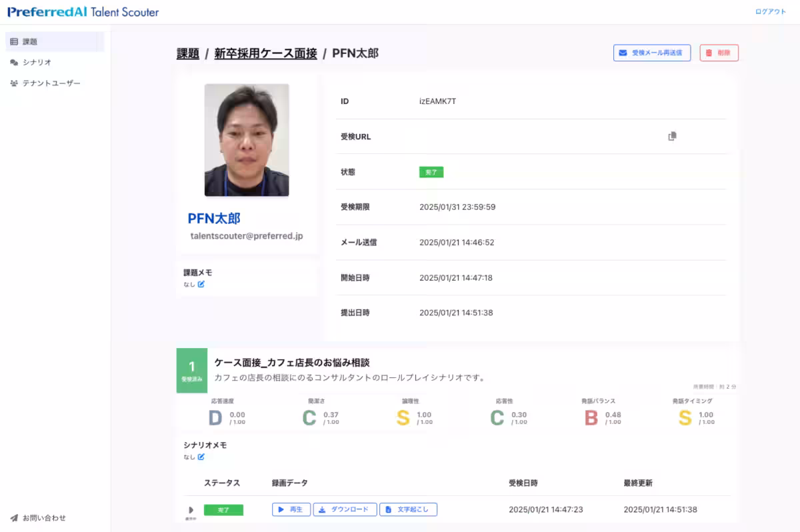Click PFN太郎's profile photo
Viewport: 800px width, 532px height.
[247, 139]
